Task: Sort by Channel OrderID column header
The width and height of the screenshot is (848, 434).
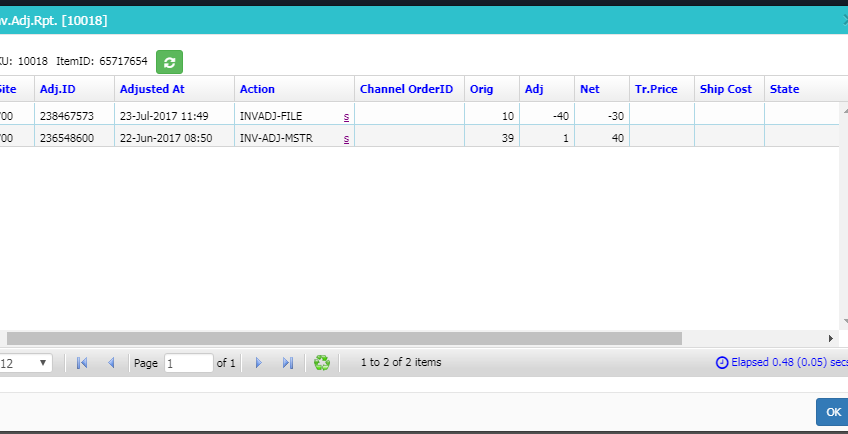Action: pyautogui.click(x=406, y=89)
